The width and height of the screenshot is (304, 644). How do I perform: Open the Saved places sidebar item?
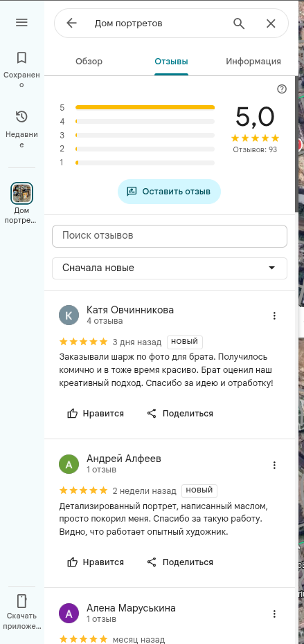click(x=21, y=69)
